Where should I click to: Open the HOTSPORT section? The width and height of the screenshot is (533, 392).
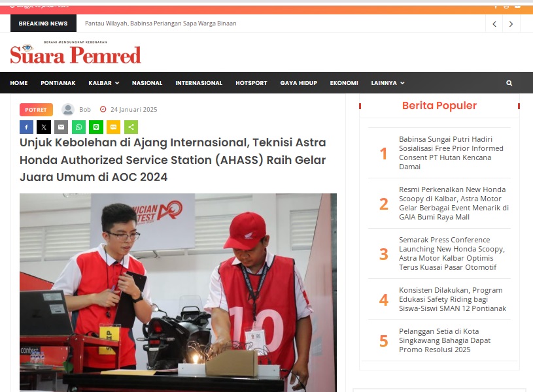pyautogui.click(x=251, y=83)
